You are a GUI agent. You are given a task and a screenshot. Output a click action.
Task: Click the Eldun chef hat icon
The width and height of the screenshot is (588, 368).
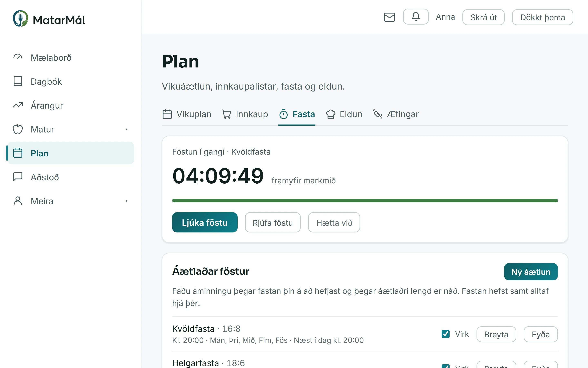point(331,114)
